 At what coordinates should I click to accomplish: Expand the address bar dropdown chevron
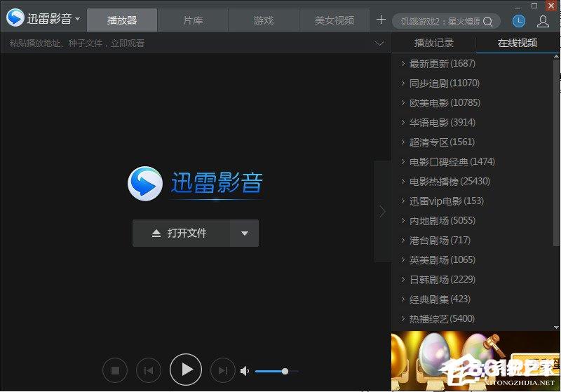click(379, 43)
